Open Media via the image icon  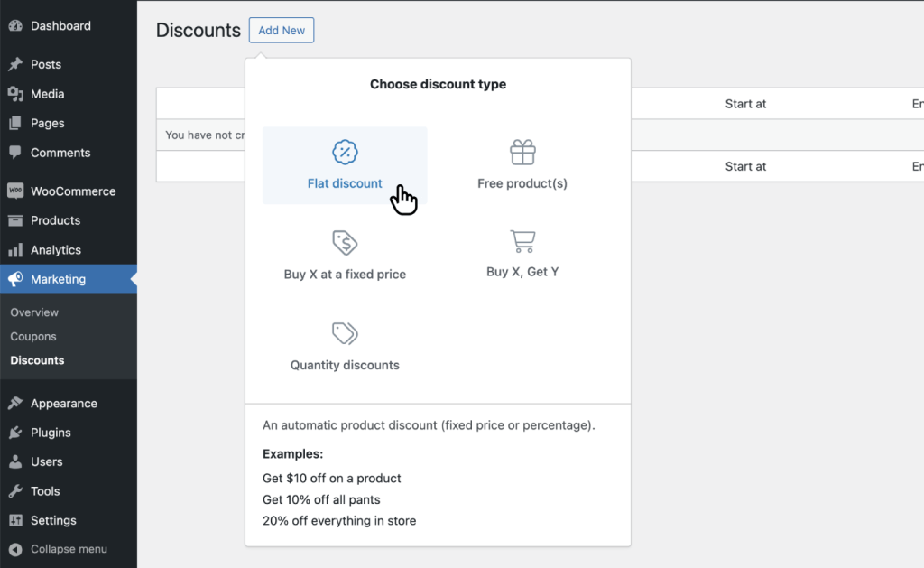(x=16, y=93)
